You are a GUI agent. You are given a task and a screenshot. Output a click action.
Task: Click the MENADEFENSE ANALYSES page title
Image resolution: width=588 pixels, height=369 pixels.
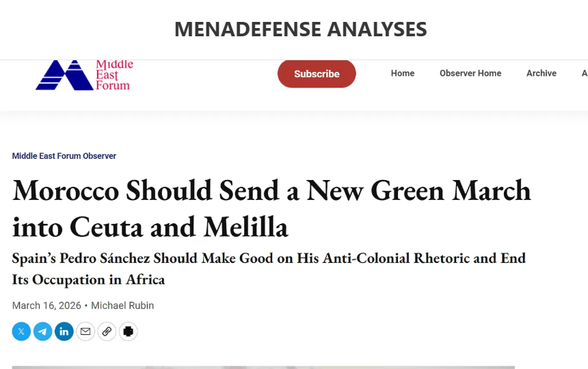(301, 29)
